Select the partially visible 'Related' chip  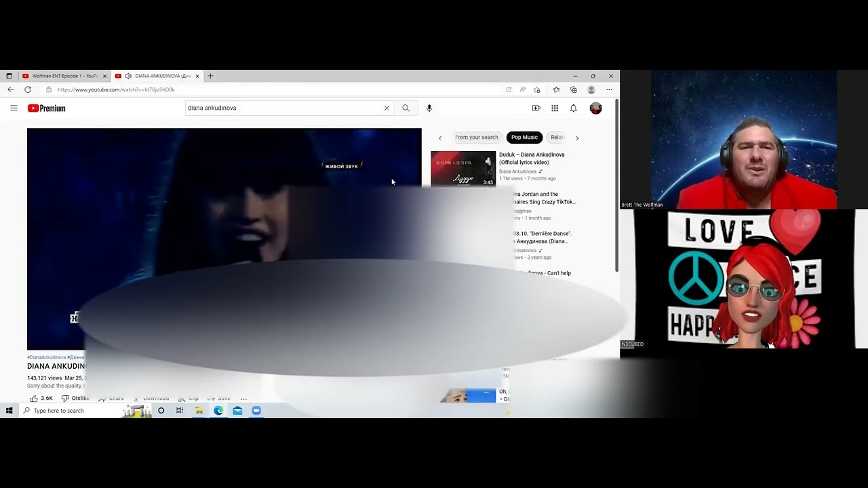(557, 138)
